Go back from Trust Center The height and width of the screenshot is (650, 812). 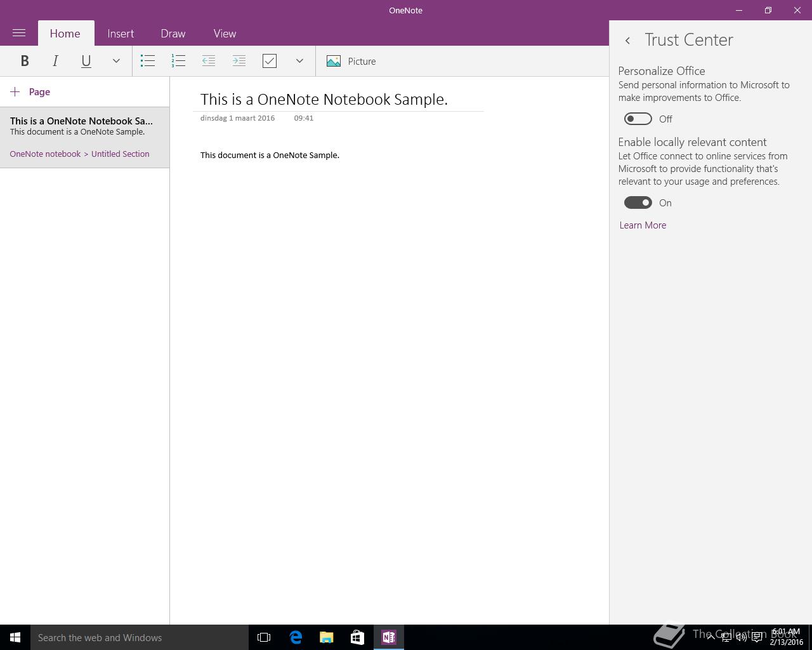[x=627, y=41]
